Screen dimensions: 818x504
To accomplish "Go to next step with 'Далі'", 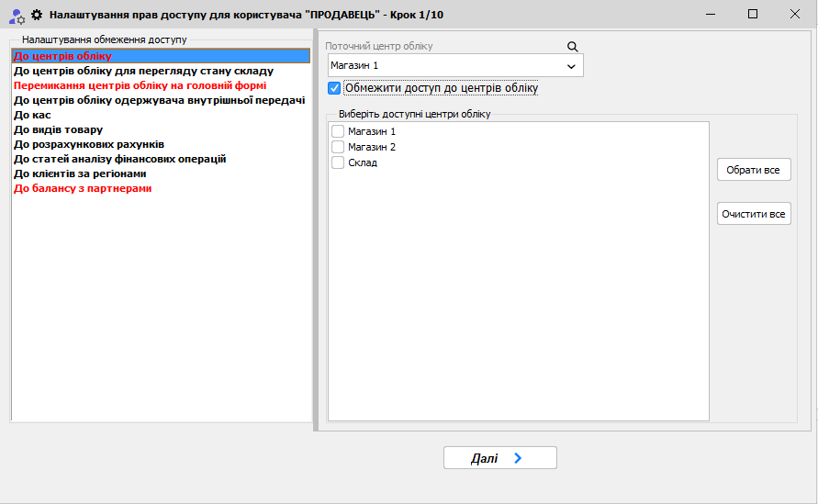I will coord(499,458).
